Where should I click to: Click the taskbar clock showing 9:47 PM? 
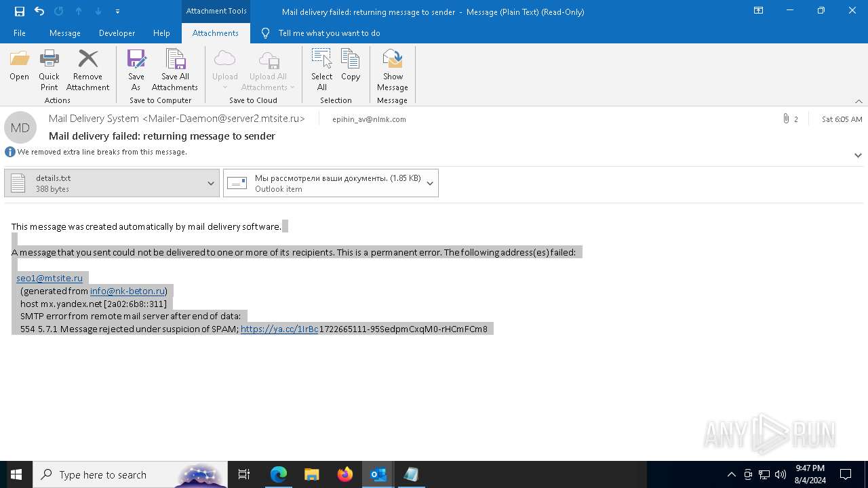click(810, 474)
